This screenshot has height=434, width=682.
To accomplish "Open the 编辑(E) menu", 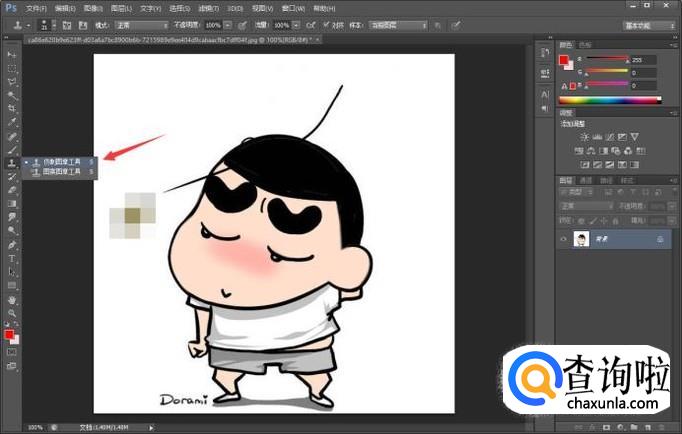I will pyautogui.click(x=65, y=8).
